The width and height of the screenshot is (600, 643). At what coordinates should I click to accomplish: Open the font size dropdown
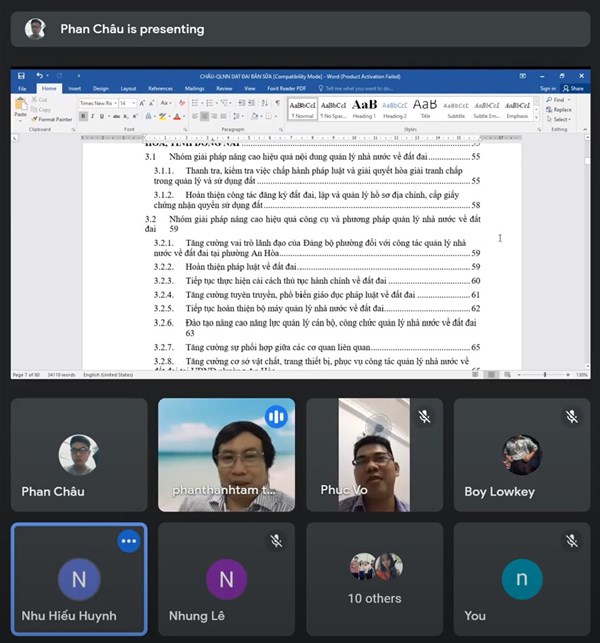tap(127, 103)
